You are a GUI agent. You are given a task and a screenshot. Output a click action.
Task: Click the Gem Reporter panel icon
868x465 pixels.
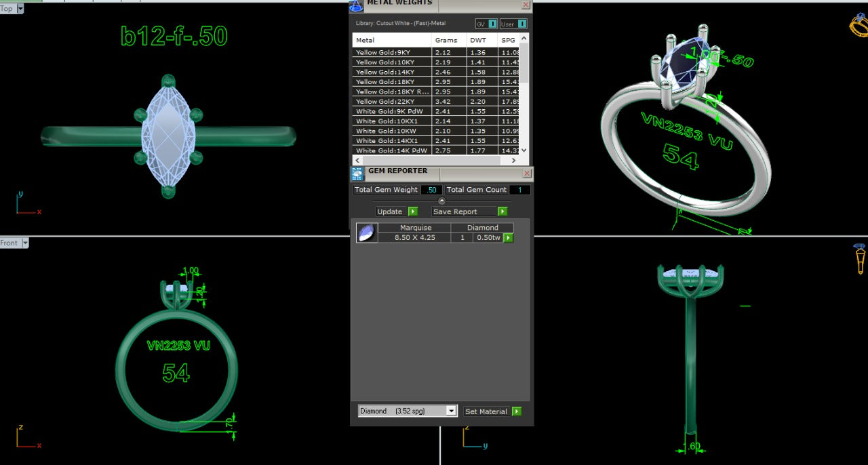(x=357, y=174)
